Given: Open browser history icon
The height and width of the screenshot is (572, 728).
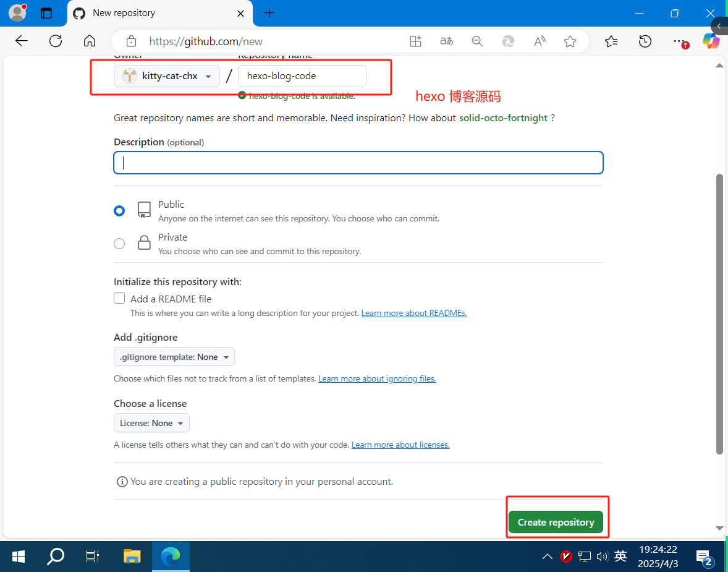Looking at the screenshot, I should point(645,41).
